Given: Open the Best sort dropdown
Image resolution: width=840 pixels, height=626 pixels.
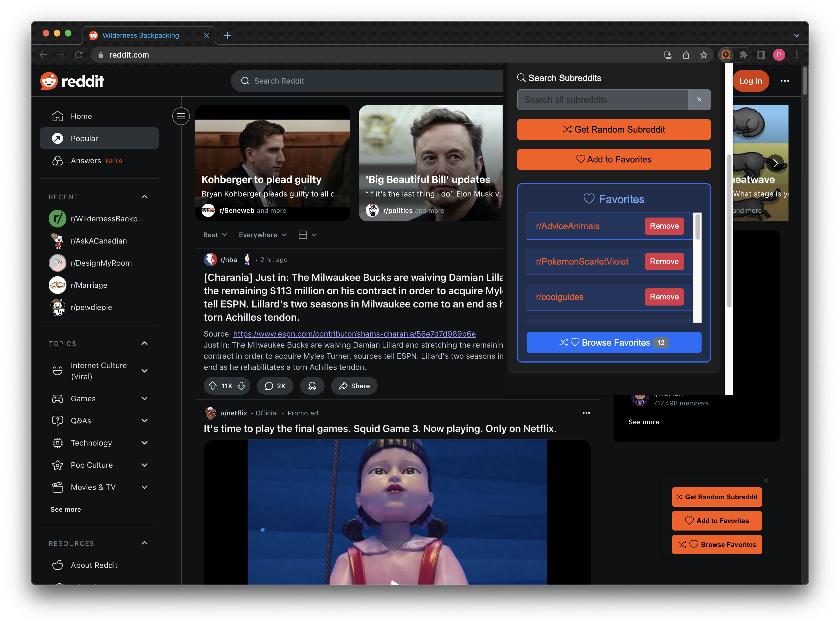Looking at the screenshot, I should point(215,235).
